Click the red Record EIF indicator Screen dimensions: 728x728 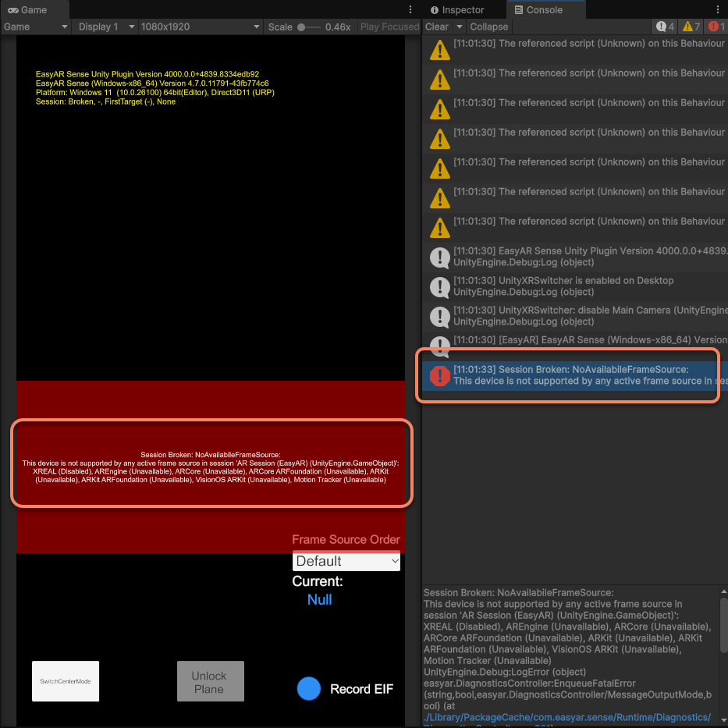[308, 688]
